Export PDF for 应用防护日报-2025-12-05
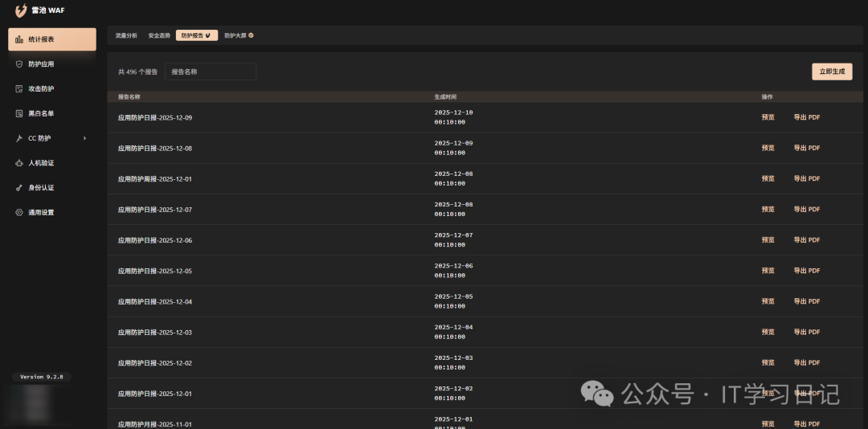 (806, 271)
